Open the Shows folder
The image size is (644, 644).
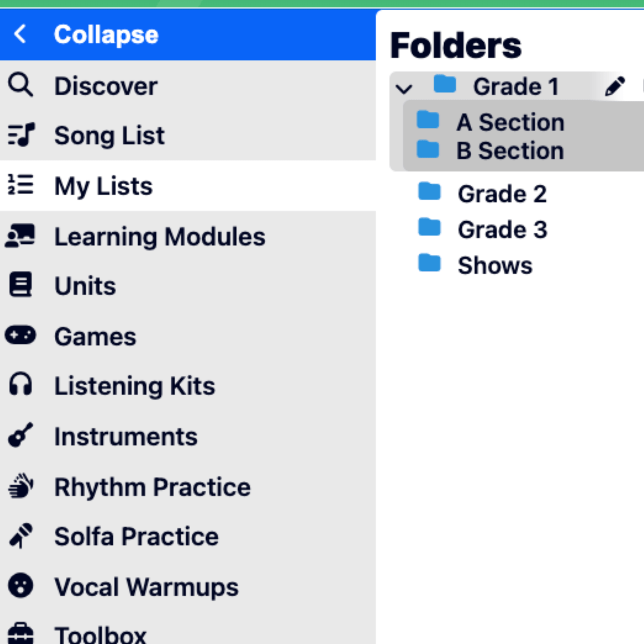click(x=495, y=265)
